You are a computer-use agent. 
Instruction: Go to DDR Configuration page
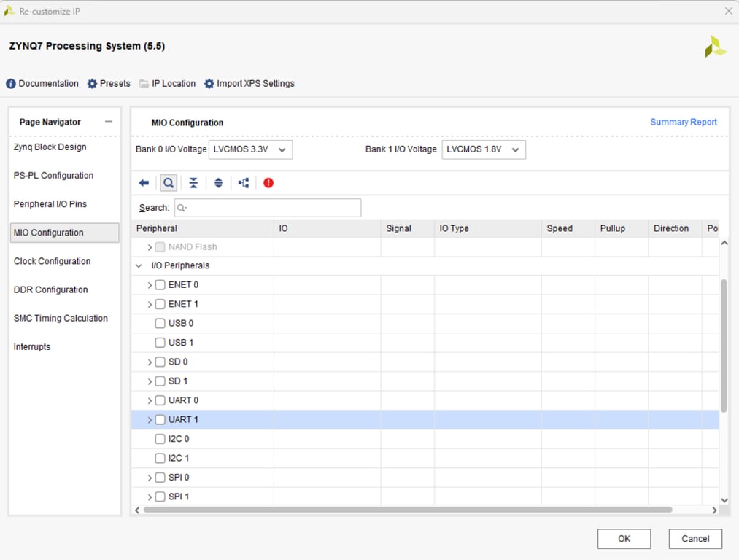(50, 289)
